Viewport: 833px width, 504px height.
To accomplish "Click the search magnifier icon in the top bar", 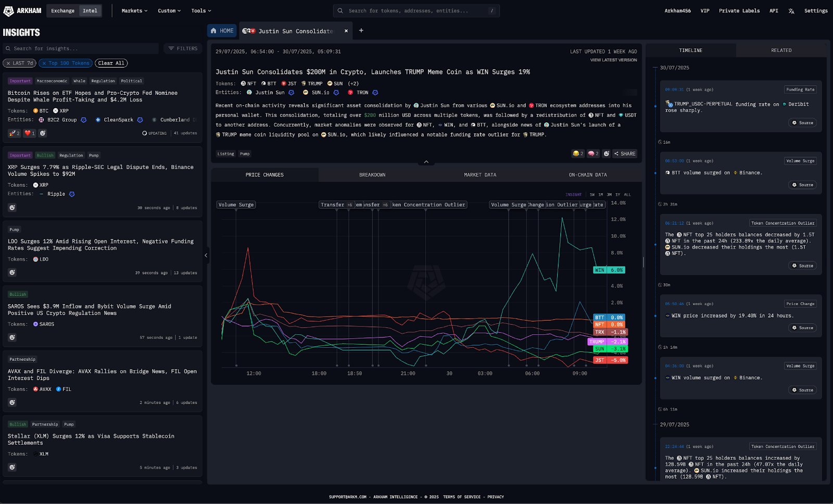I will [340, 10].
